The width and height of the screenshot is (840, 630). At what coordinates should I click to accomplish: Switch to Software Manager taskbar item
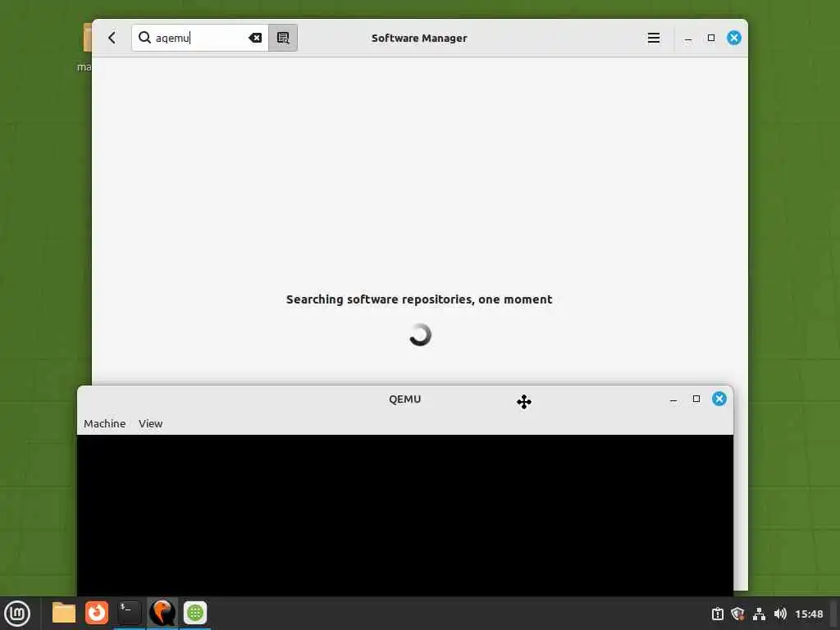[195, 613]
